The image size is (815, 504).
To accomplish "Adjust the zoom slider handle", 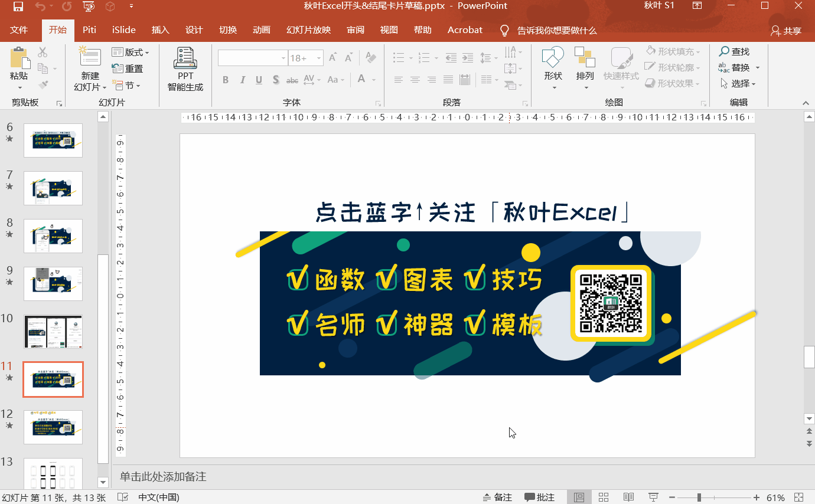I will [x=699, y=498].
